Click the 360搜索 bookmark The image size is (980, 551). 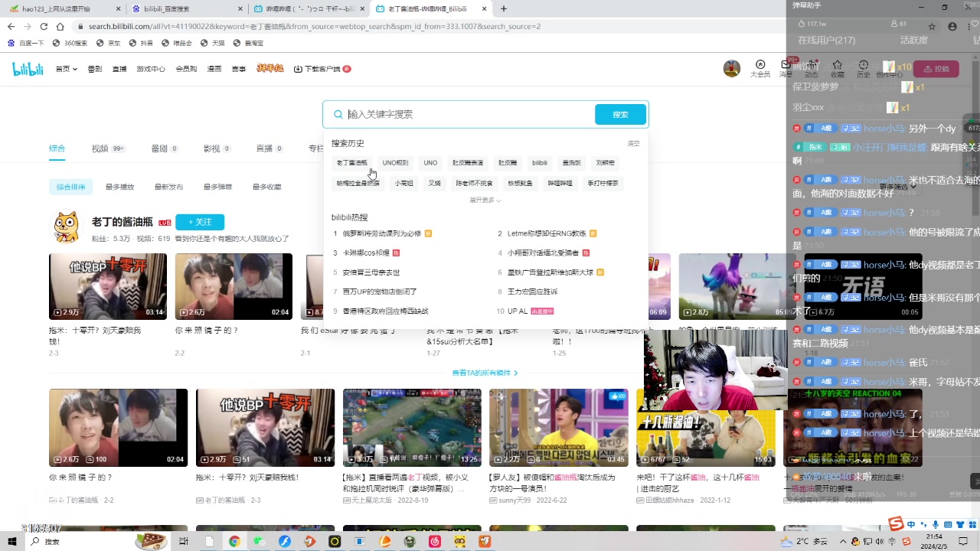(70, 43)
